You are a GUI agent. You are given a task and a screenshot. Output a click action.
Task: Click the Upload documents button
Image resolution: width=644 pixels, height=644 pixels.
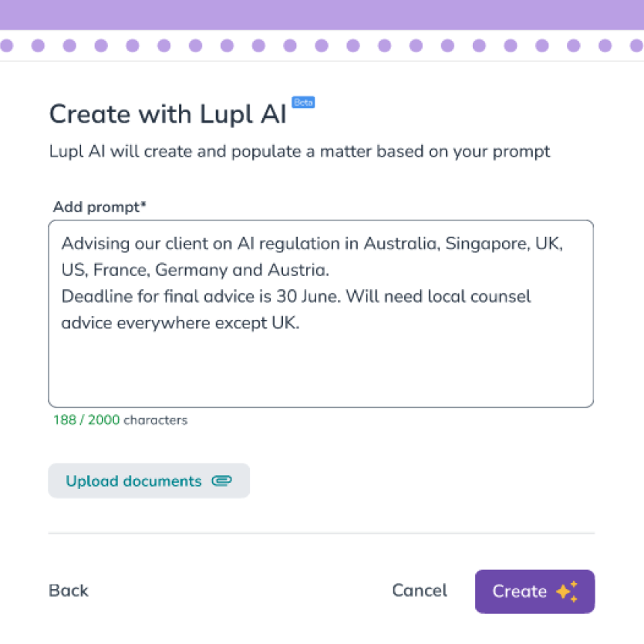click(149, 480)
